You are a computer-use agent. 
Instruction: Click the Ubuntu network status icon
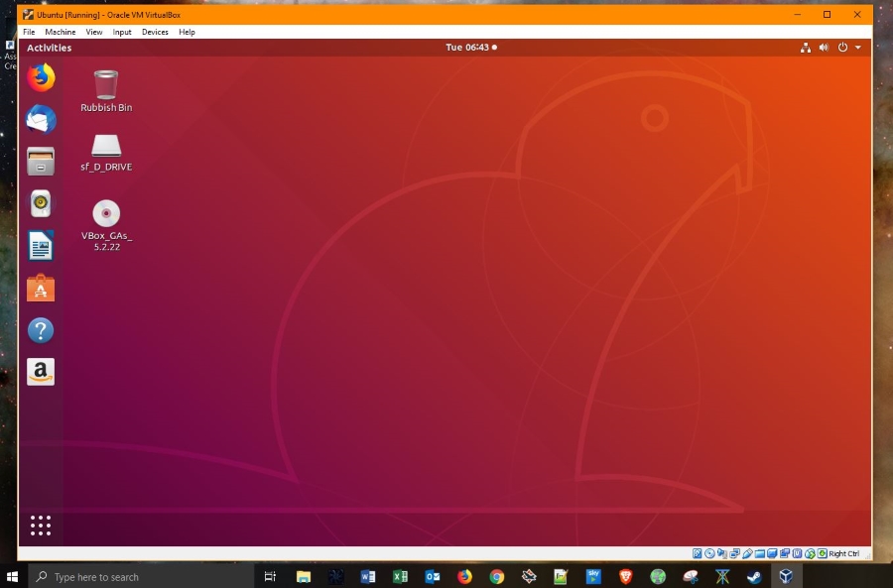tap(806, 48)
